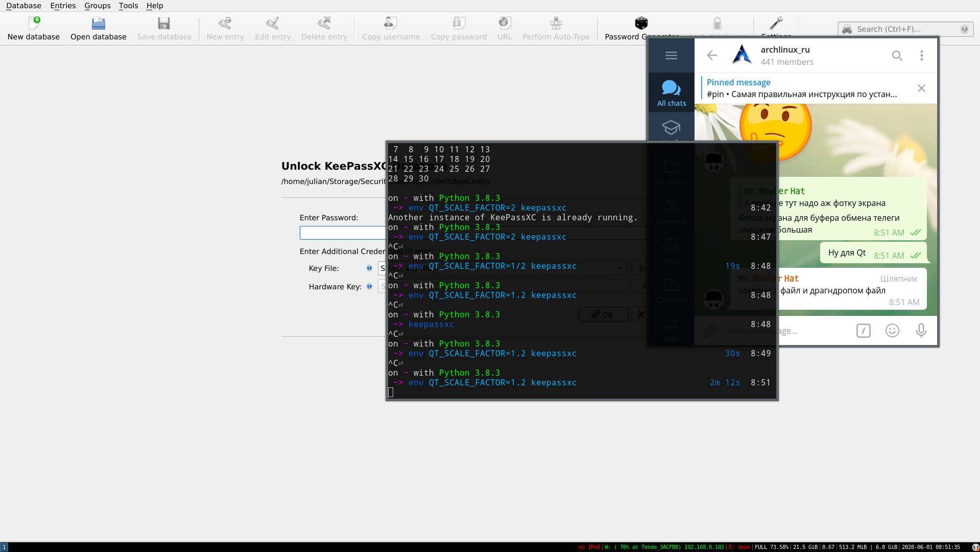Click the Key File help icon
The width and height of the screenshot is (980, 552).
pyautogui.click(x=369, y=268)
